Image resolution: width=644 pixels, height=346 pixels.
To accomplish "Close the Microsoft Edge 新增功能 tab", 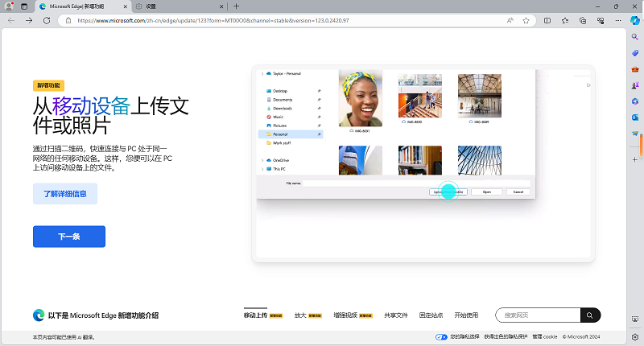I will pyautogui.click(x=126, y=6).
